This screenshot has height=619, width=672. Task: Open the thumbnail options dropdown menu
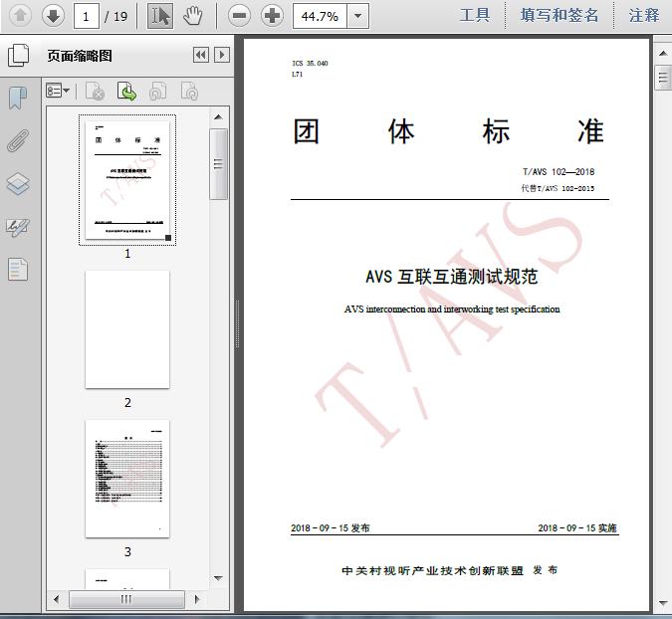point(59,92)
